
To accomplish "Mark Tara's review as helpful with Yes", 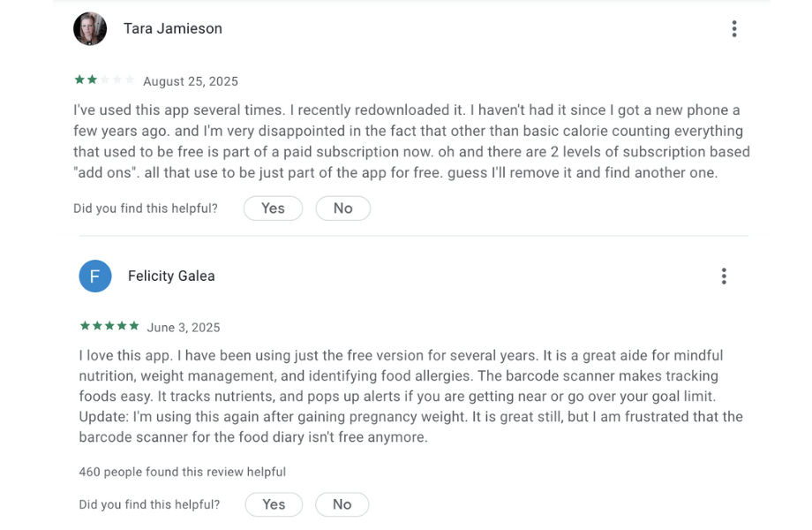I will [x=273, y=208].
